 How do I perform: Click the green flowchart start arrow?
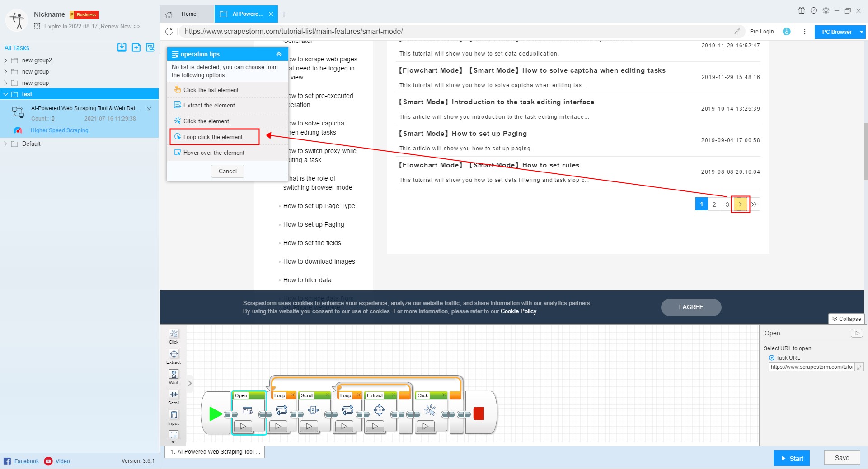point(216,413)
